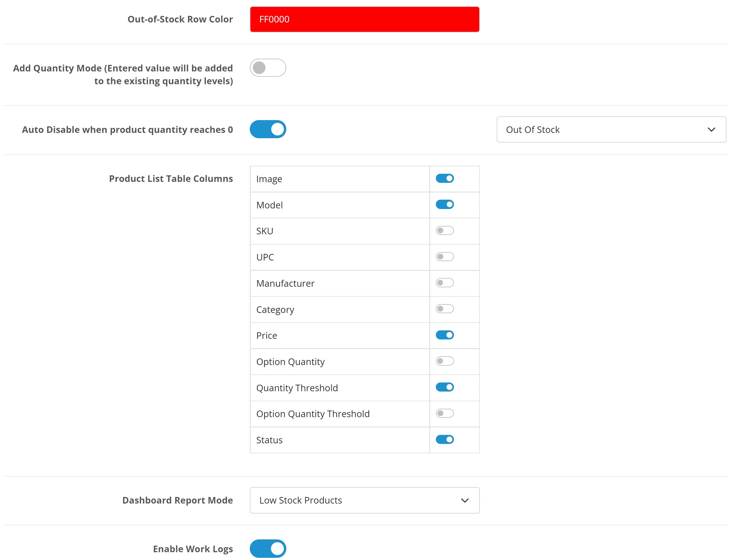Disable the Enable Work Logs toggle
The width and height of the screenshot is (729, 560).
[268, 549]
